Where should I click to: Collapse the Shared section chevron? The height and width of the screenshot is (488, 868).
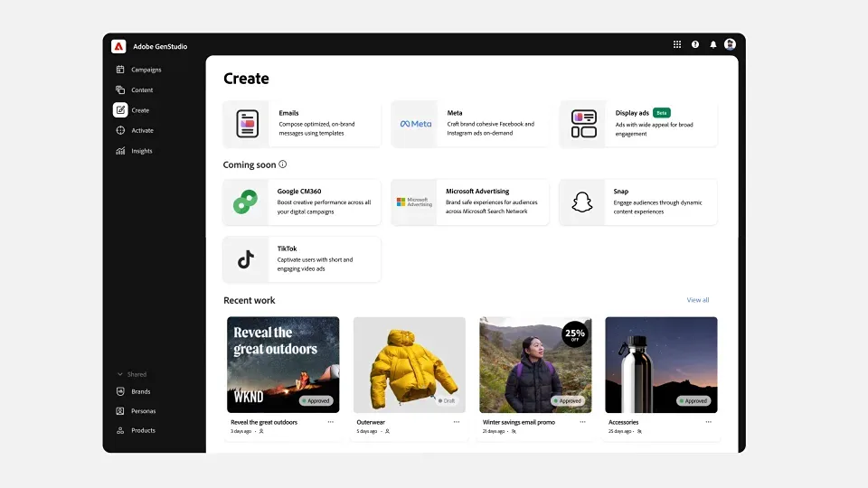120,374
